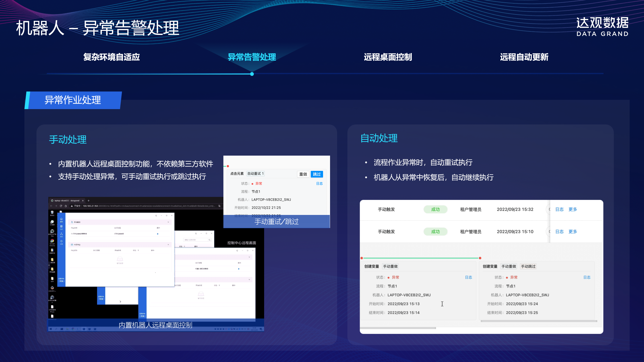Open 更多 link for 15:32 row
The height and width of the screenshot is (362, 644).
click(x=573, y=209)
